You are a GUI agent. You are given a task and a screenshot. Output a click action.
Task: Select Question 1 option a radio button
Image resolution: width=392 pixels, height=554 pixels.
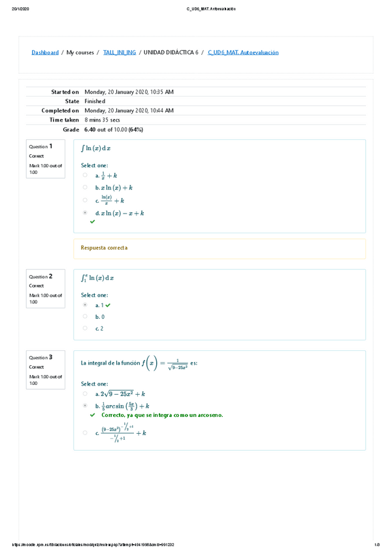click(x=85, y=175)
